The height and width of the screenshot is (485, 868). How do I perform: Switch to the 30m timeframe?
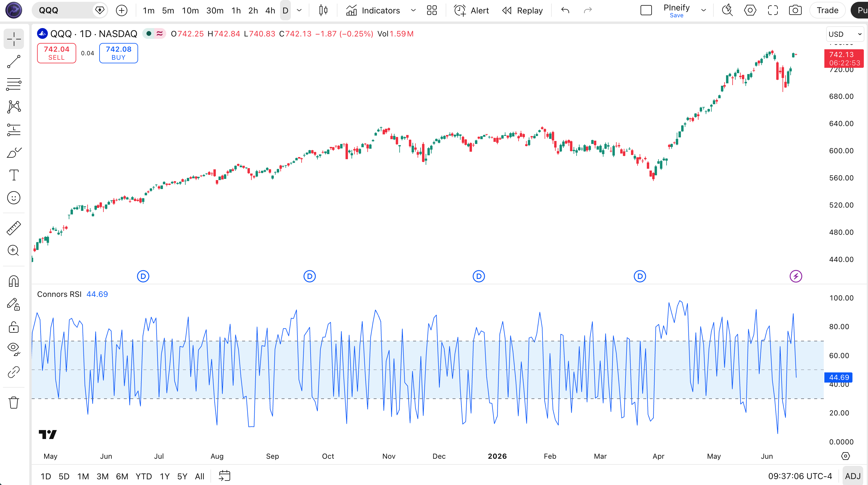click(x=215, y=10)
